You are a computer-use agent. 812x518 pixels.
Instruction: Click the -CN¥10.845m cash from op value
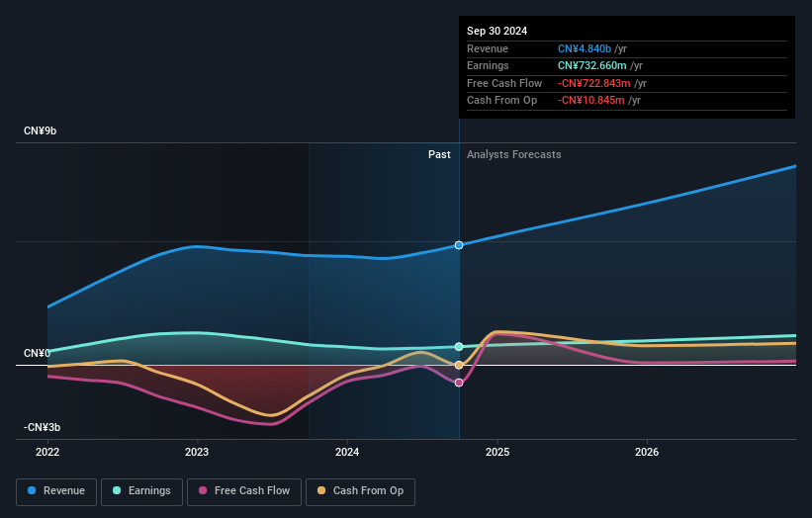[590, 101]
